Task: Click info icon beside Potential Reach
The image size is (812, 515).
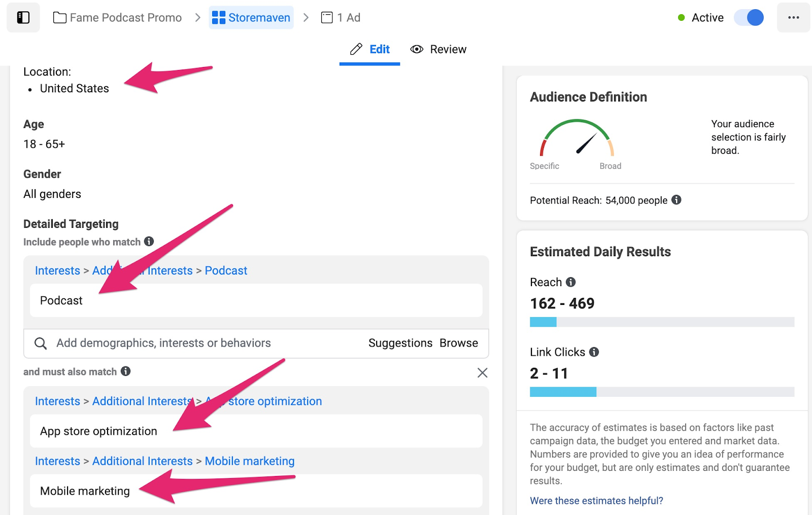Action: 676,200
